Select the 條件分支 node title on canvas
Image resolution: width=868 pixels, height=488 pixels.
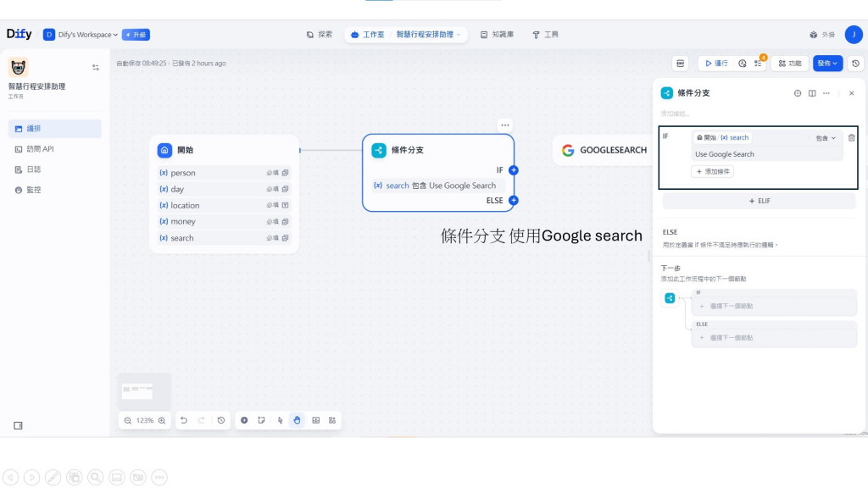(x=408, y=150)
